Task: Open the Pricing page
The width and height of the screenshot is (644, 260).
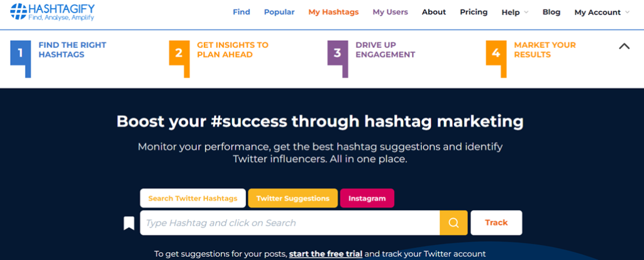Action: pyautogui.click(x=474, y=12)
